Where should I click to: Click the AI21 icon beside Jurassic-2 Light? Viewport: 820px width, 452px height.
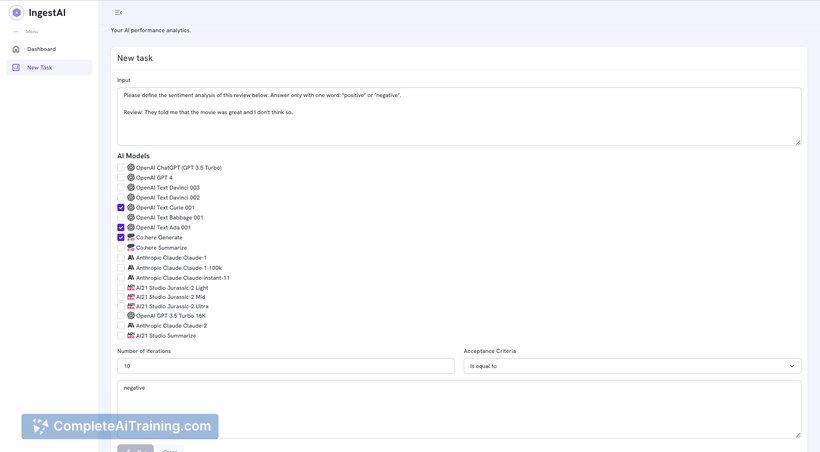(131, 288)
